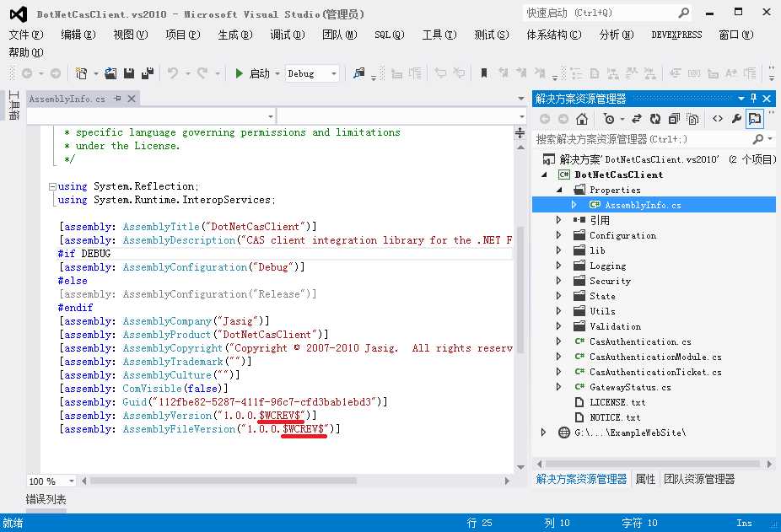Open the 文件 menu

[26, 35]
